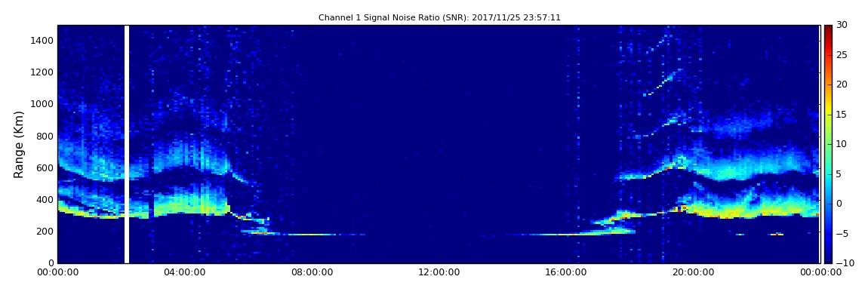868x307 pixels.
Task: Click the 200 range tick label
Action: [45, 232]
